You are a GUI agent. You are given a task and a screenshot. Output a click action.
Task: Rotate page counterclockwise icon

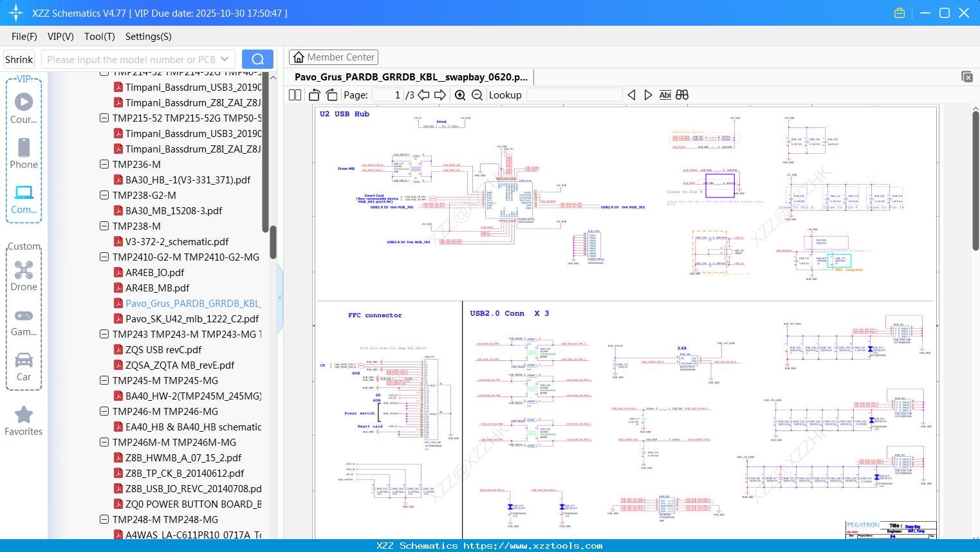(x=315, y=95)
